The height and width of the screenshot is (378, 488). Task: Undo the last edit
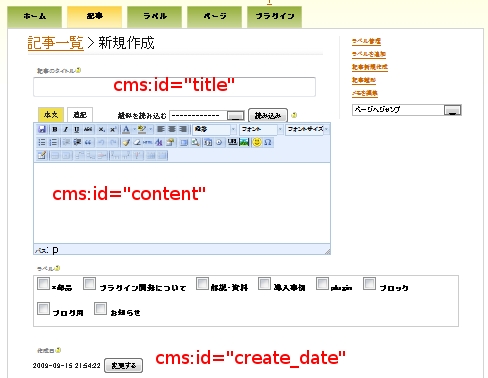coord(101,142)
